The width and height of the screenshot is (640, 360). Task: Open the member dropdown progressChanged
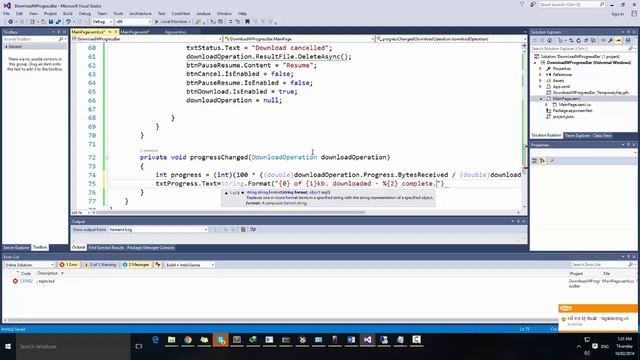pos(451,39)
